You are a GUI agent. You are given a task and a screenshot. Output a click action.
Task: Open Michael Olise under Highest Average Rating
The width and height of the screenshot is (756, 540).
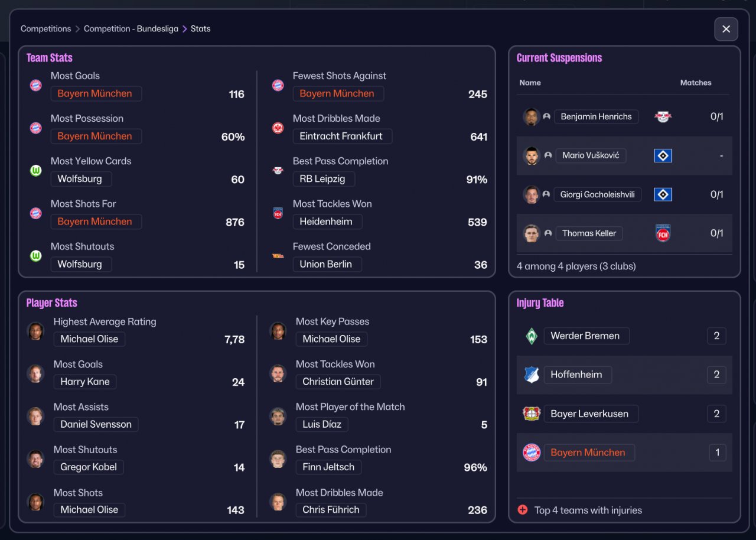[89, 339]
